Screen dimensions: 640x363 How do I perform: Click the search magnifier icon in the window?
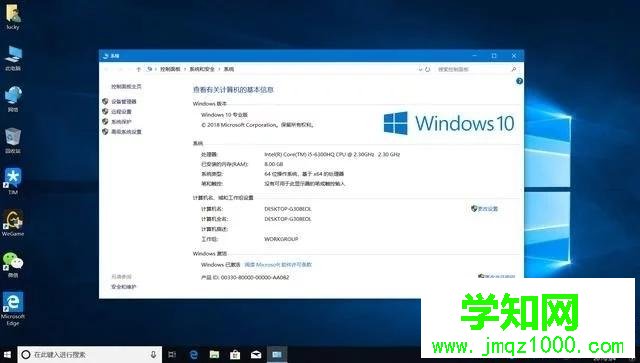(x=514, y=69)
